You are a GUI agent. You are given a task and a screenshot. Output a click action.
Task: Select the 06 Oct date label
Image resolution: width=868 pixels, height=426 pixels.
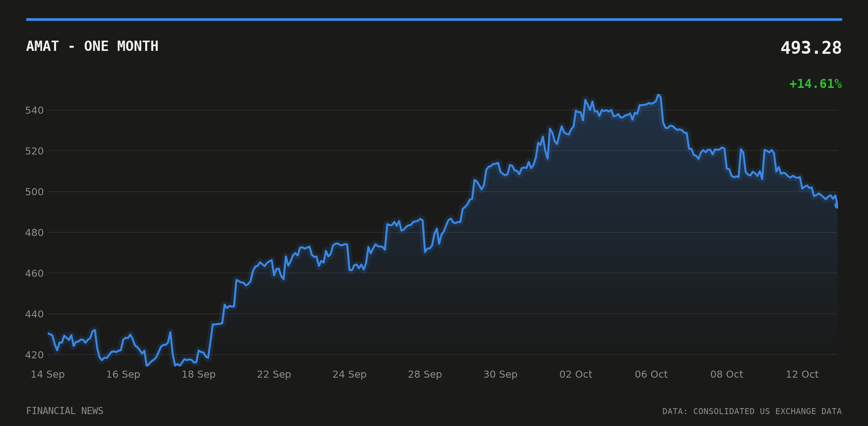coord(651,374)
